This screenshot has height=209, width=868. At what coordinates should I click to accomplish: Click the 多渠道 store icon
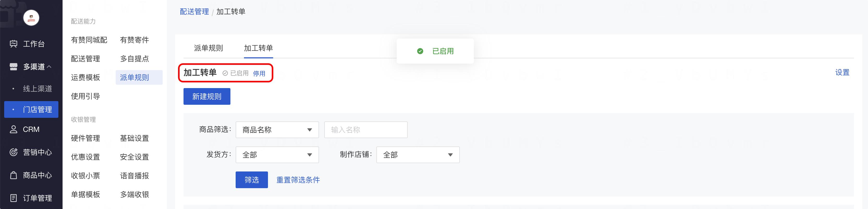pos(14,67)
